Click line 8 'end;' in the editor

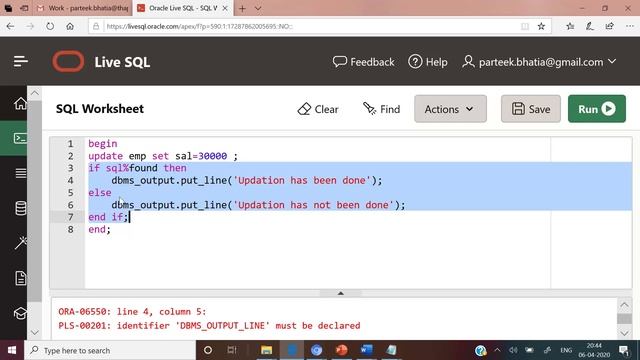click(100, 229)
